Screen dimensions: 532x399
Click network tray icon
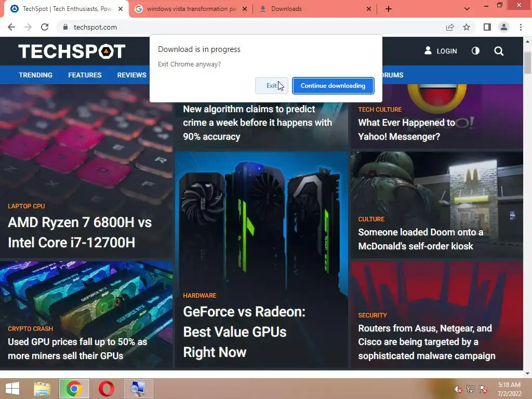click(x=471, y=389)
